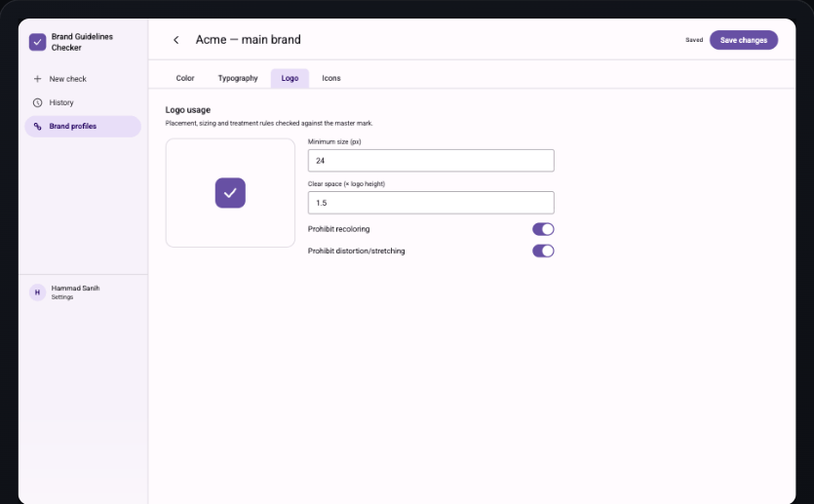
Task: Toggle Prohibit distortion/stretching switch
Action: click(x=543, y=252)
